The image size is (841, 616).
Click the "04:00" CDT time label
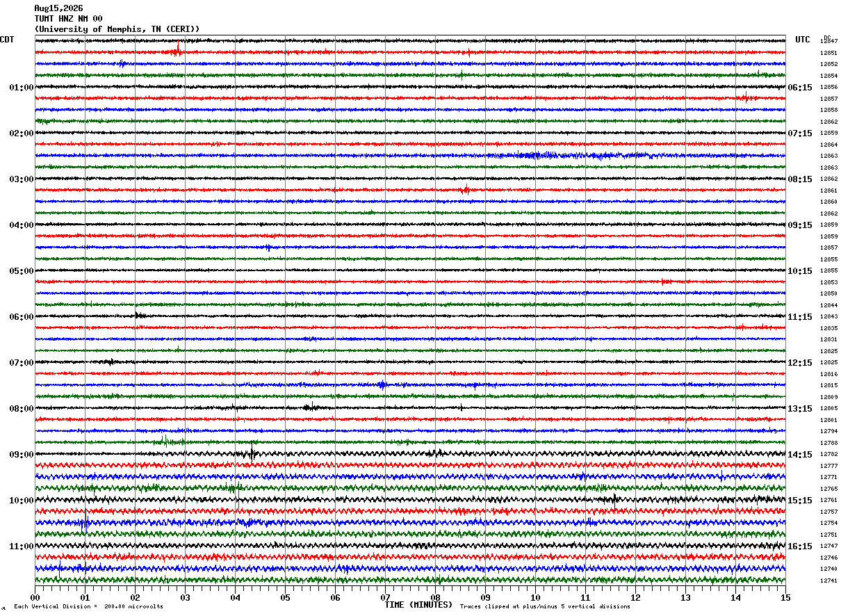coord(22,225)
